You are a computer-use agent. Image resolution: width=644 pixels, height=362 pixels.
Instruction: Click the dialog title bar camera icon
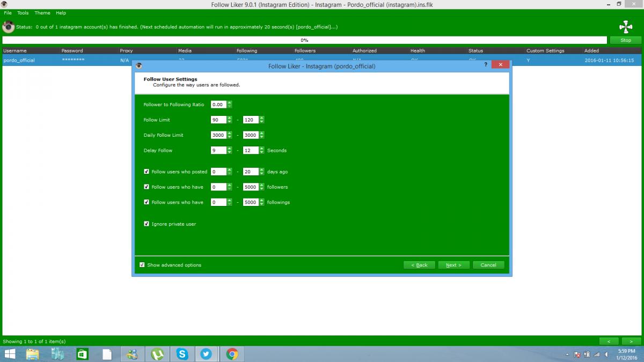139,65
